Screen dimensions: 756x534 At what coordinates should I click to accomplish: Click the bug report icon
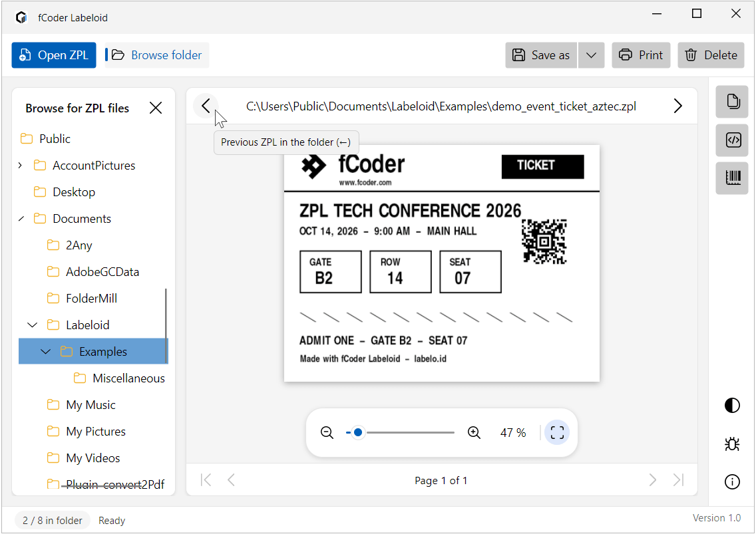[732, 444]
